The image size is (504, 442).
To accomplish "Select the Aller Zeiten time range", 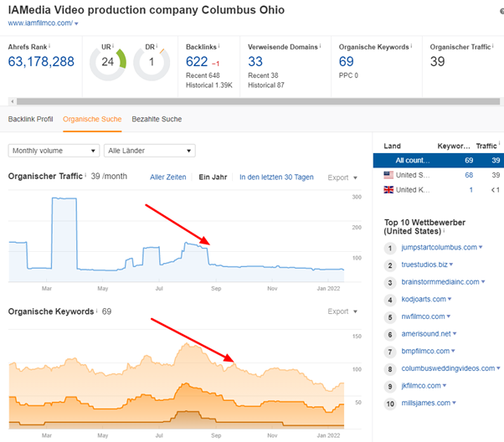I will tap(167, 177).
